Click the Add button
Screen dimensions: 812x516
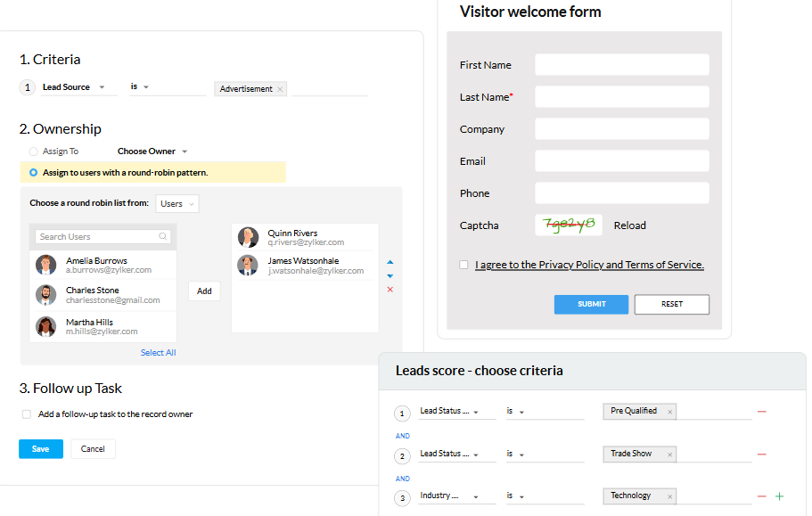(204, 291)
